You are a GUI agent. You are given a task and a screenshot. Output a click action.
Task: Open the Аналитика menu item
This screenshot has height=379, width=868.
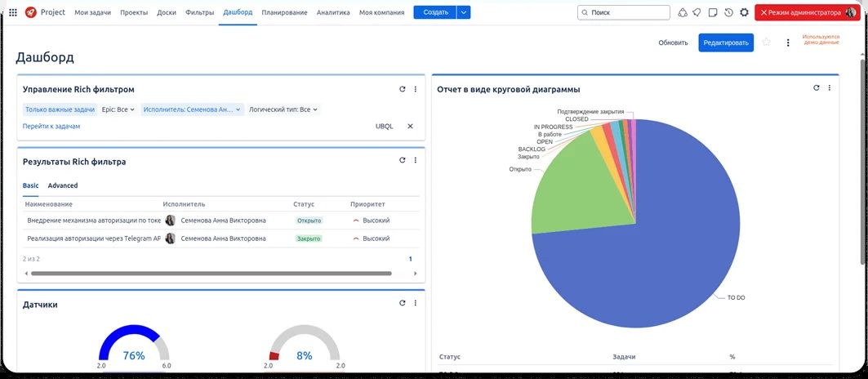point(333,12)
